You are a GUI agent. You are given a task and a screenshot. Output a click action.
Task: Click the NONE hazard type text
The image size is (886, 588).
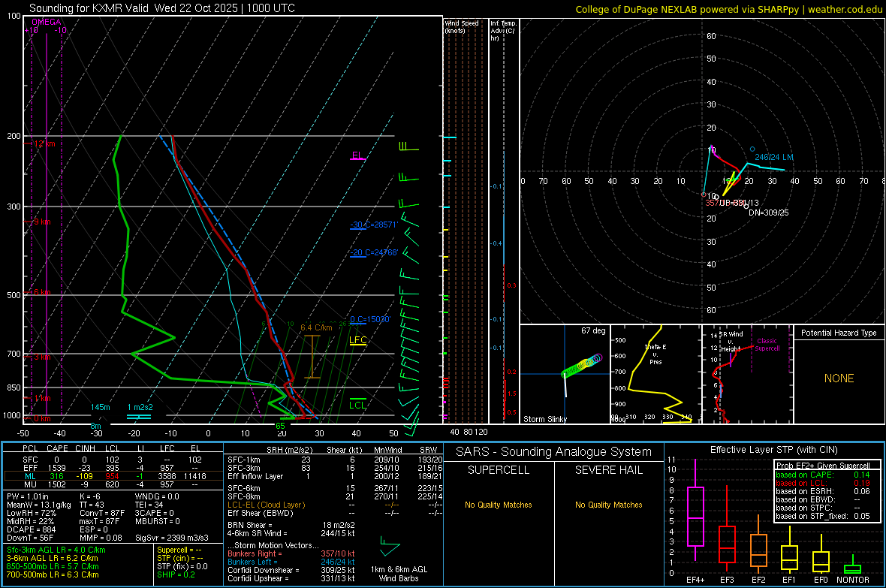pyautogui.click(x=839, y=378)
